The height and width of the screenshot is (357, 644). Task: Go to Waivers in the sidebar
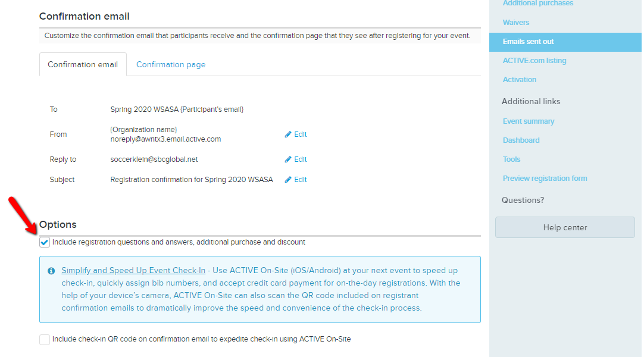tap(516, 23)
